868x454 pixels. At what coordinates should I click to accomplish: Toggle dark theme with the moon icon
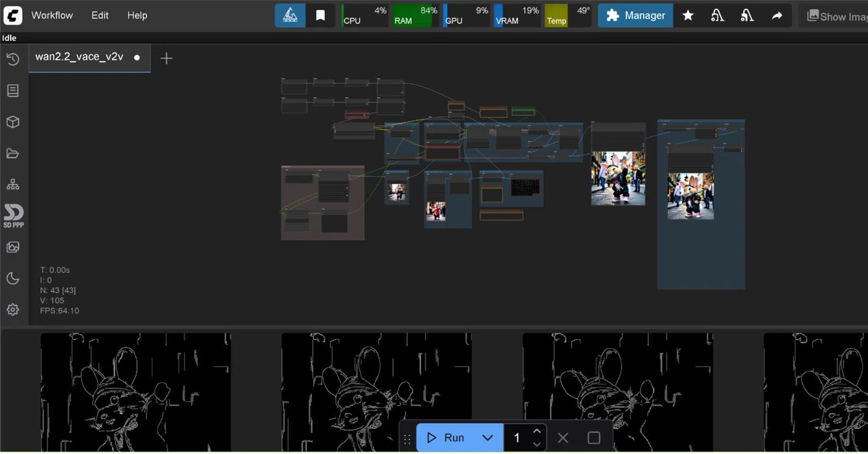click(13, 278)
